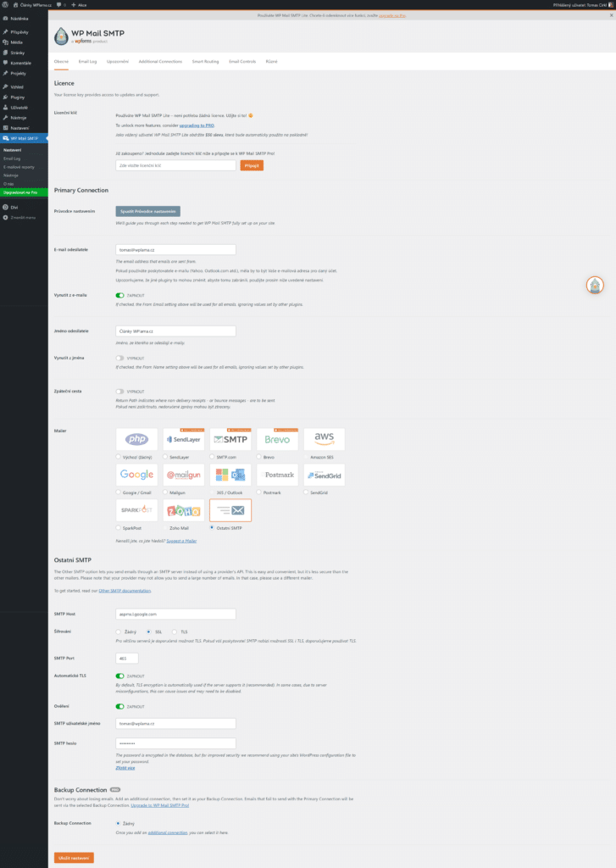This screenshot has height=868, width=616.
Task: Select Žádný encryption option
Action: point(119,632)
